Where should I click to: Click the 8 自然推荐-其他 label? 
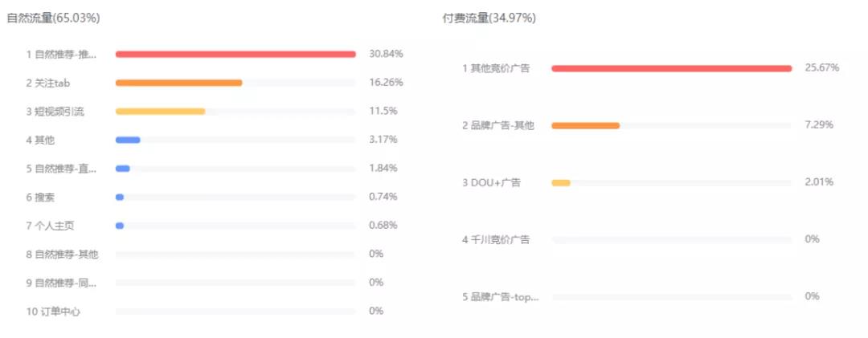62,255
